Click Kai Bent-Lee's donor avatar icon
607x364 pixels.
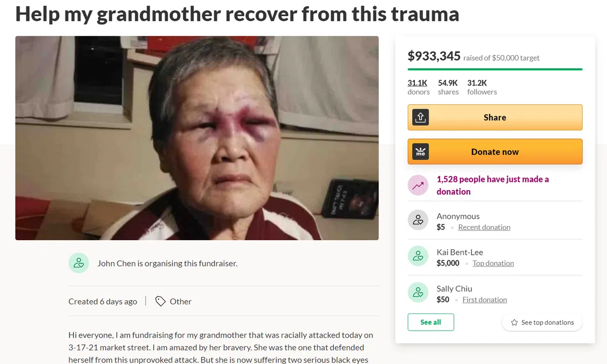[x=418, y=256]
